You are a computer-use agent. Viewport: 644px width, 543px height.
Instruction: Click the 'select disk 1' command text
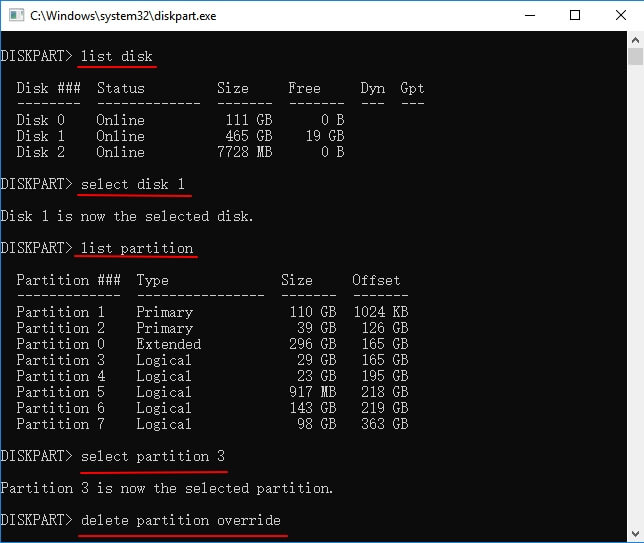(132, 184)
